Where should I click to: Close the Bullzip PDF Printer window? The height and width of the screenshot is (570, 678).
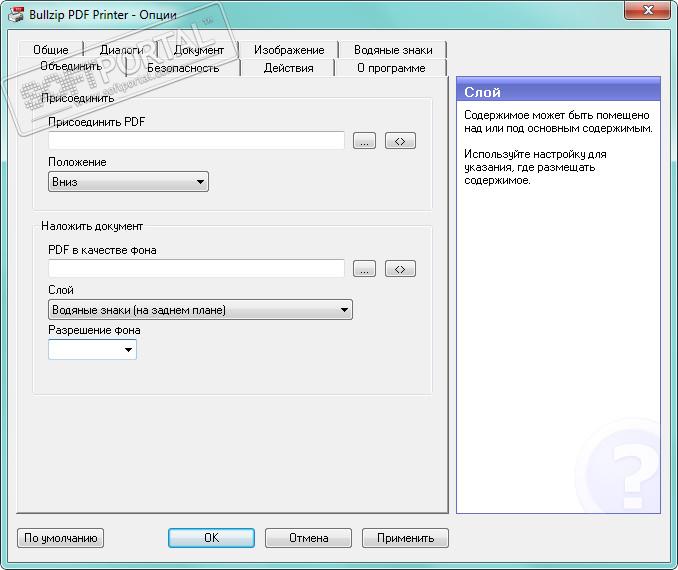pyautogui.click(x=648, y=10)
